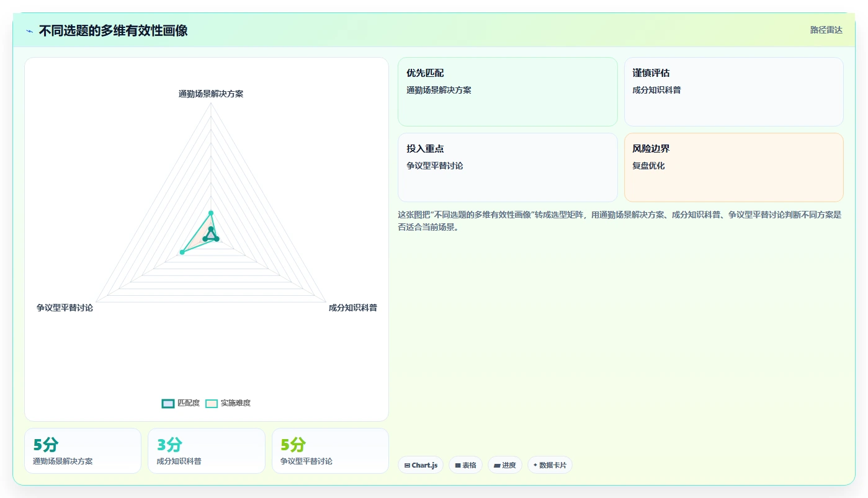Image resolution: width=868 pixels, height=498 pixels.
Task: Click the 5分 通勤场景解决方案 score card
Action: (x=83, y=451)
